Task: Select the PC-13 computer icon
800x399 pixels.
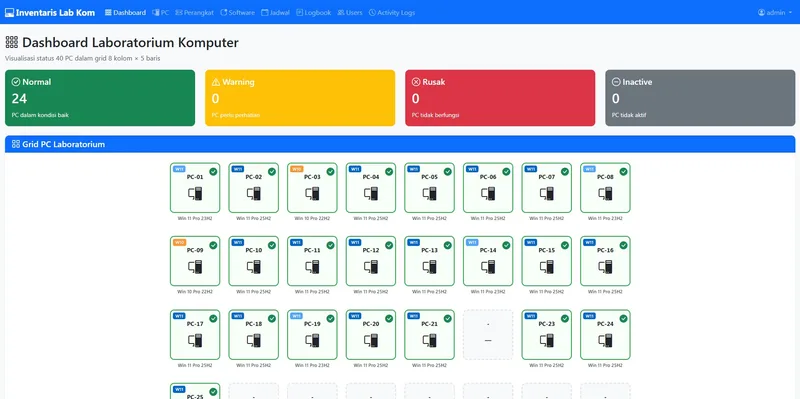Action: coord(430,267)
